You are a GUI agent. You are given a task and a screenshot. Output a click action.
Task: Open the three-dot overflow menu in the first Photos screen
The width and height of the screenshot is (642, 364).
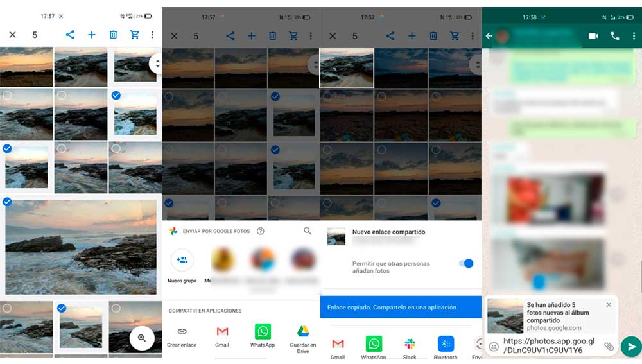point(152,35)
